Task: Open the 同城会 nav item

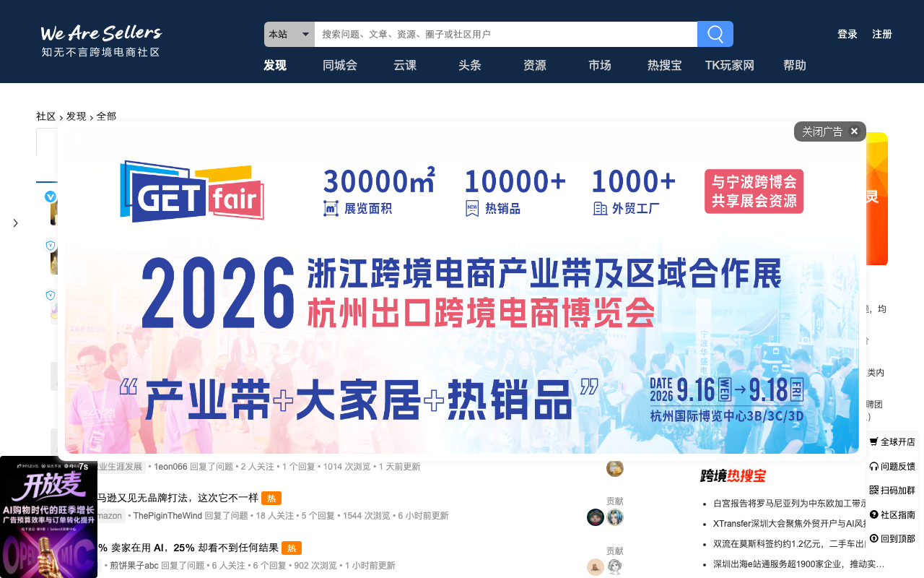Action: coord(340,65)
